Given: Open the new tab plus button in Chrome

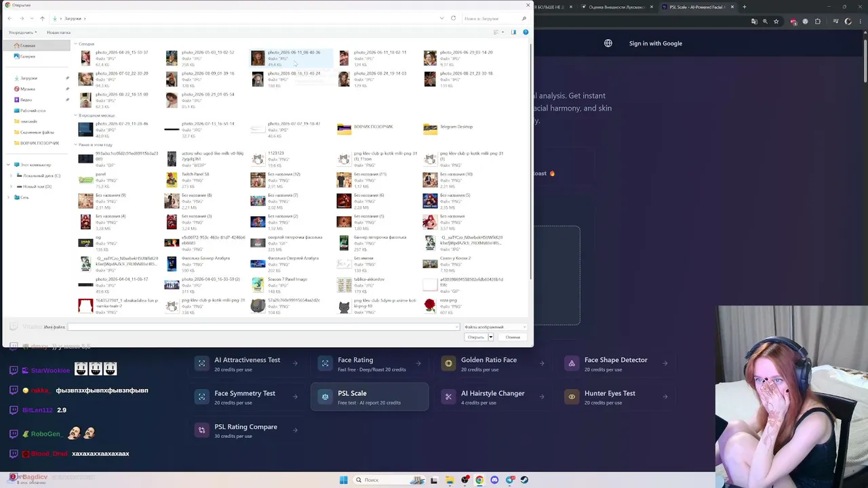Looking at the screenshot, I should point(745,7).
